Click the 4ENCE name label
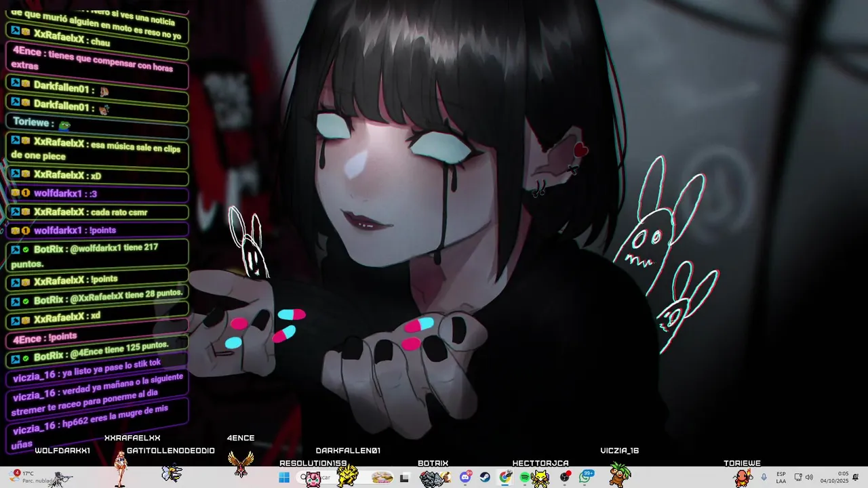The image size is (868, 488). [x=241, y=439]
